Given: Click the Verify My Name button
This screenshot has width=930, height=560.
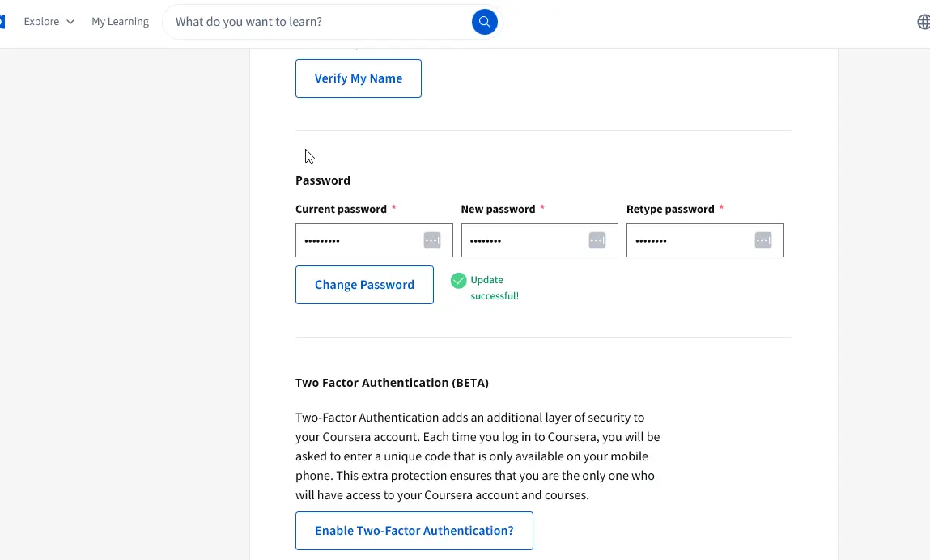Looking at the screenshot, I should tap(359, 78).
